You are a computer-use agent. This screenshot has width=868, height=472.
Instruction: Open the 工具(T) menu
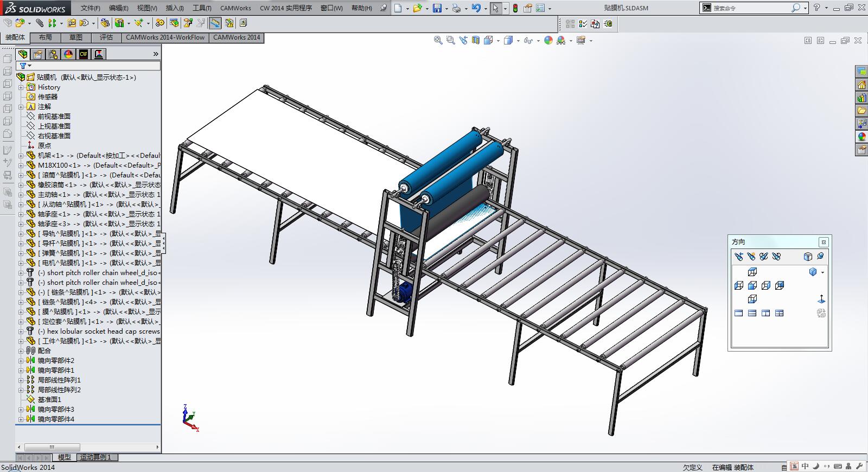(x=202, y=8)
